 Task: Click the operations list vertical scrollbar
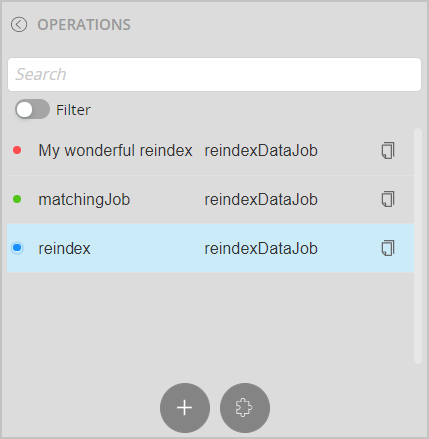(418, 246)
